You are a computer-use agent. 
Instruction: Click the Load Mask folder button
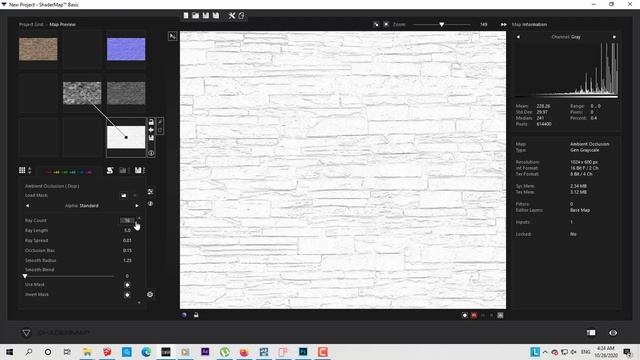click(124, 196)
